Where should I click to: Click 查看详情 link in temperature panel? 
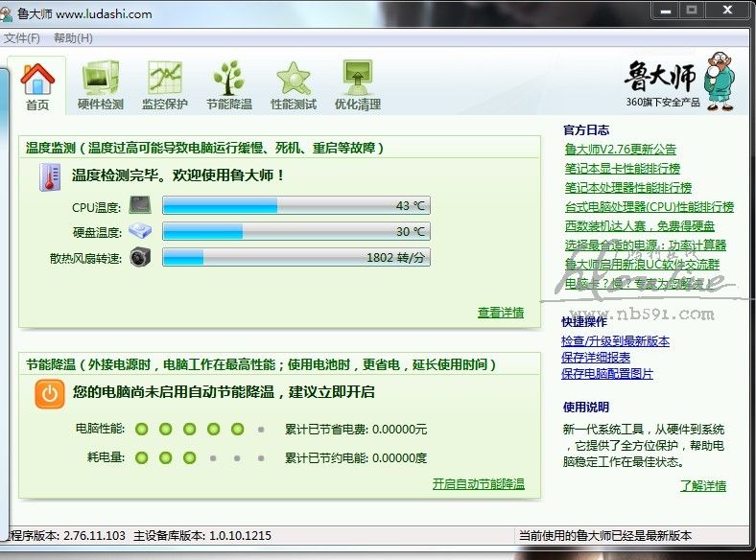point(501,313)
